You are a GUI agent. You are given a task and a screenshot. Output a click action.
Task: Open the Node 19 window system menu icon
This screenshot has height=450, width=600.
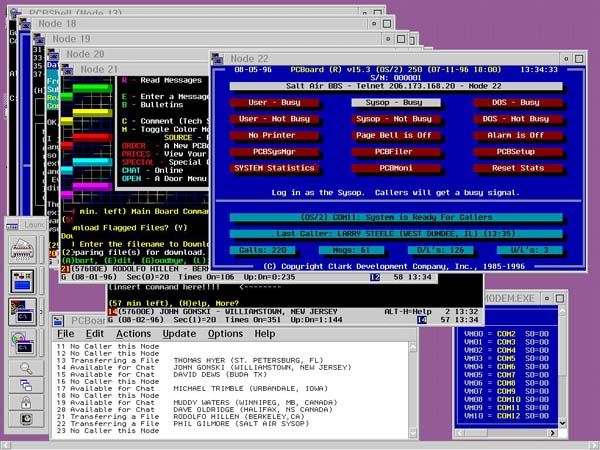tap(39, 39)
